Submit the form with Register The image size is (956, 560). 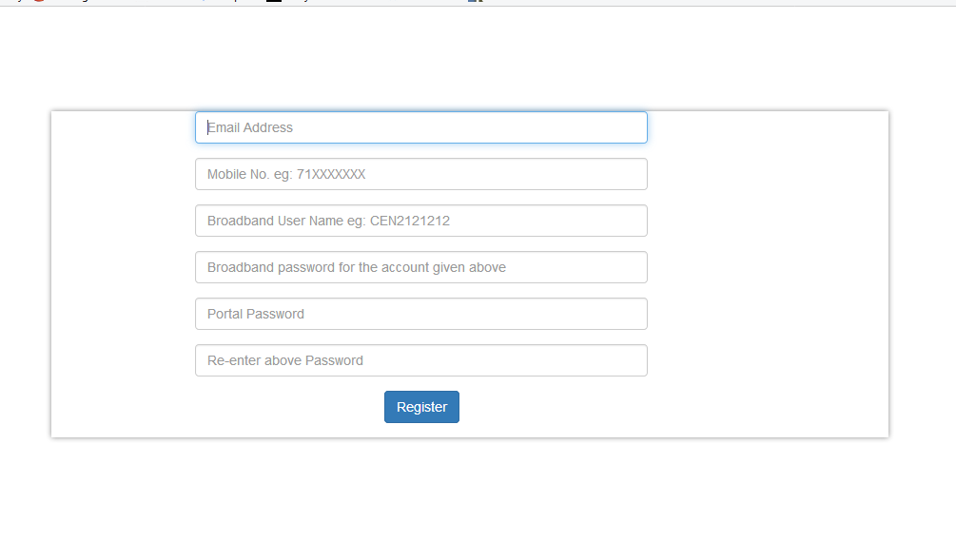tap(421, 407)
